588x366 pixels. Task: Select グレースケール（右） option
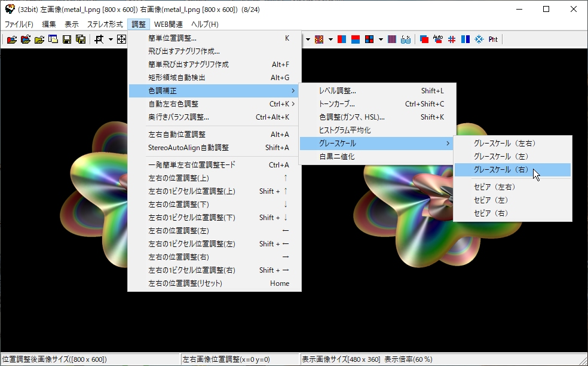click(513, 170)
